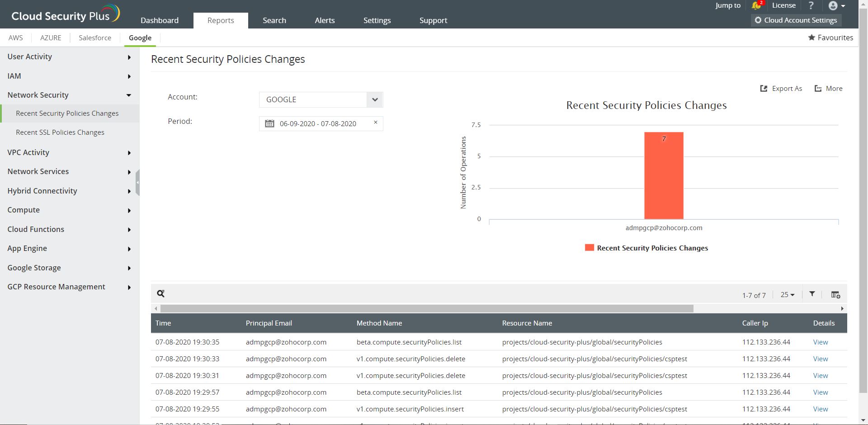
Task: Switch to the Salesforce cloud tab
Action: (x=95, y=38)
